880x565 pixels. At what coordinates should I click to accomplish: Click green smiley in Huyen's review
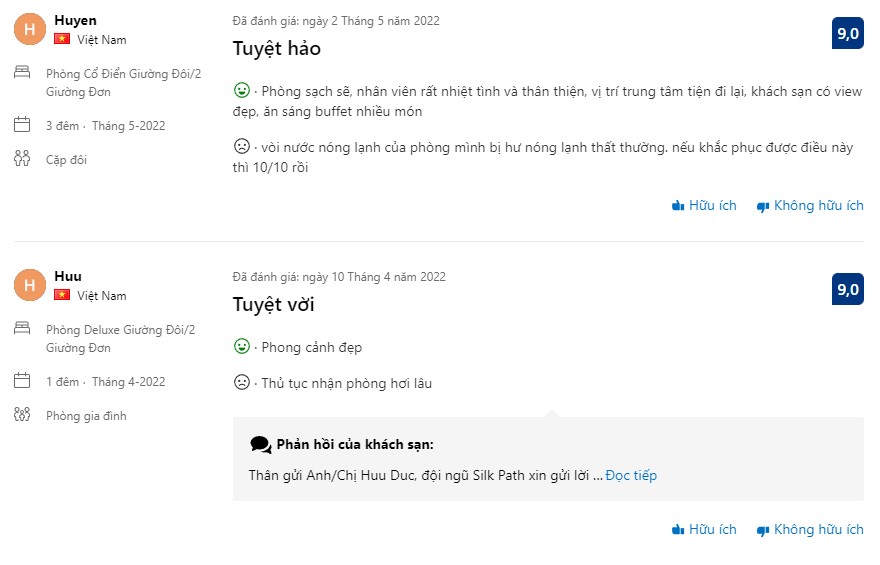[241, 88]
